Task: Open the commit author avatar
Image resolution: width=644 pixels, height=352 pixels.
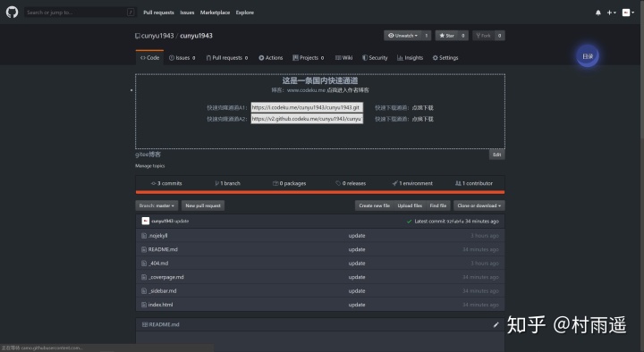Action: tap(146, 222)
